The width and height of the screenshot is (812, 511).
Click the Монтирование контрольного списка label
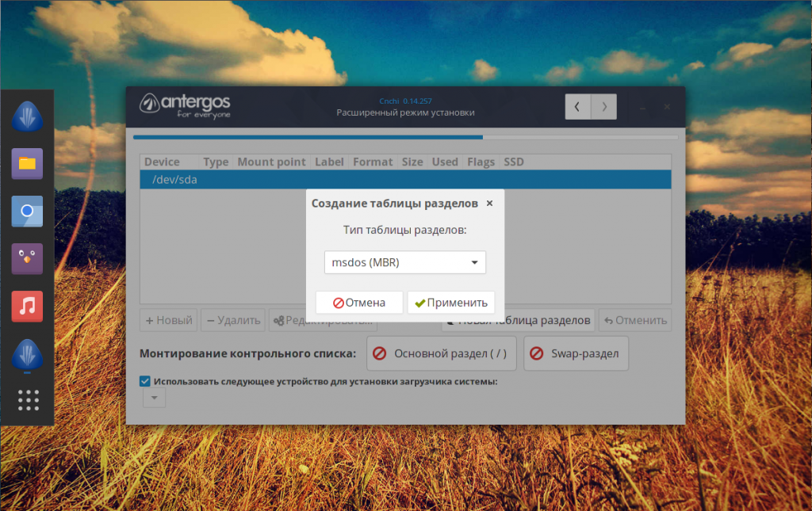point(247,353)
